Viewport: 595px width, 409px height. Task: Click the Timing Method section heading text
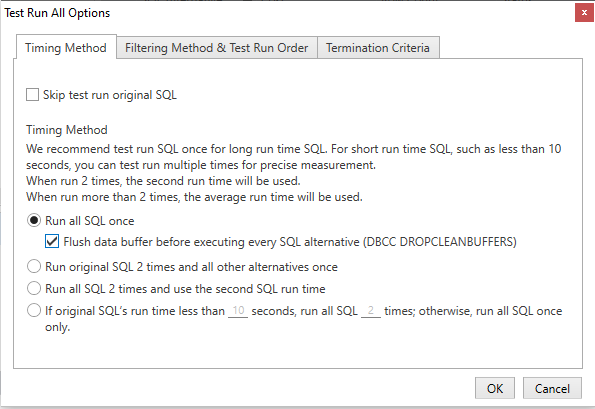click(x=67, y=130)
